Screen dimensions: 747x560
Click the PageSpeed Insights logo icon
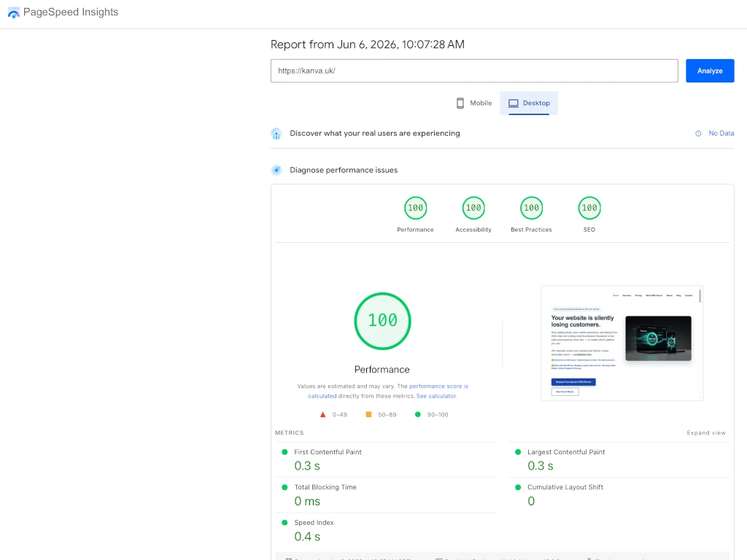[14, 12]
